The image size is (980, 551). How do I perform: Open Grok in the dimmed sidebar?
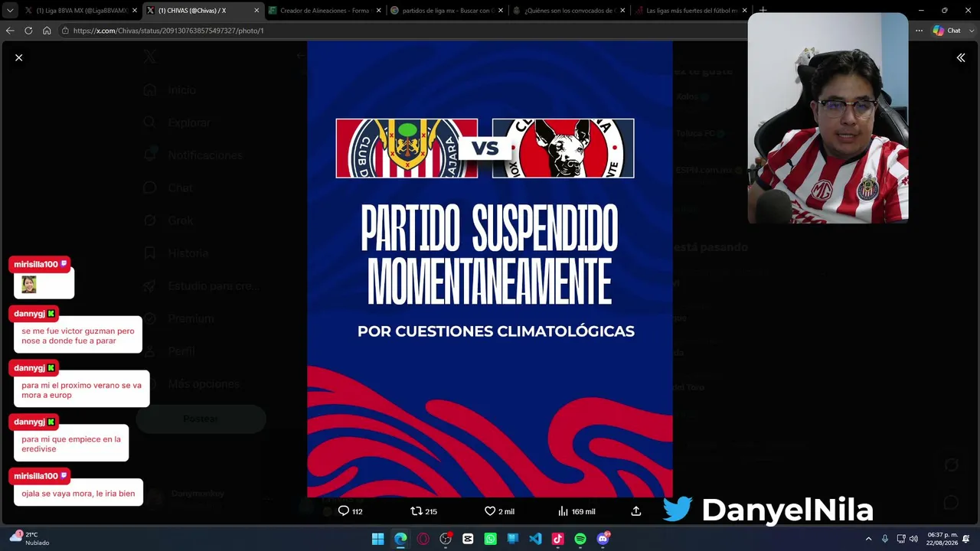point(169,220)
